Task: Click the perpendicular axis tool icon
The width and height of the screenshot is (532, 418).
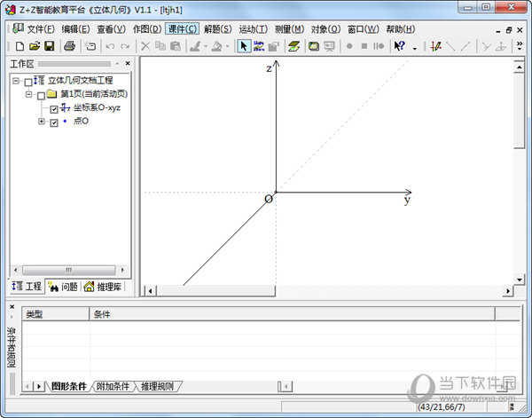Action: [x=501, y=46]
